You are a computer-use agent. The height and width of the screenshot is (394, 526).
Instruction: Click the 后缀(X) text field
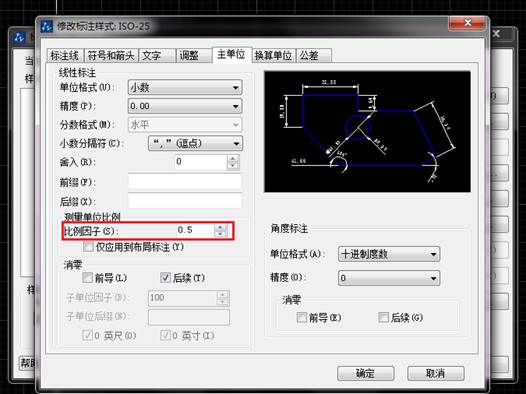185,201
